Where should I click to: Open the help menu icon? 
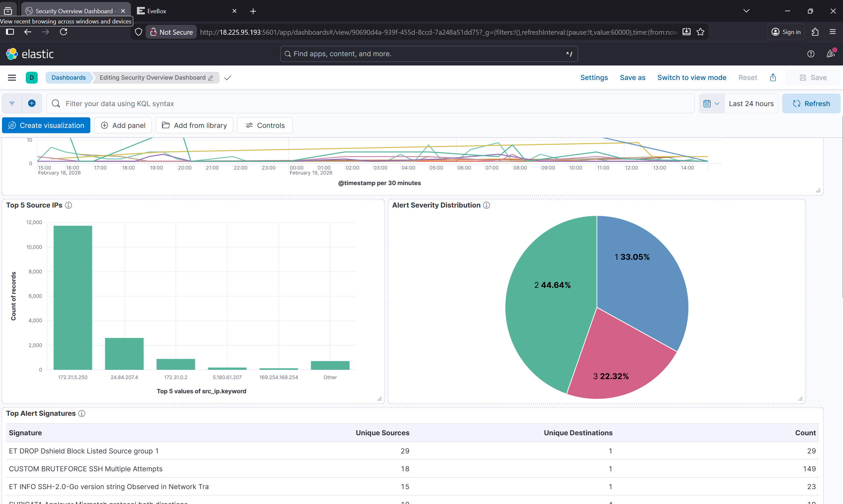(x=811, y=54)
